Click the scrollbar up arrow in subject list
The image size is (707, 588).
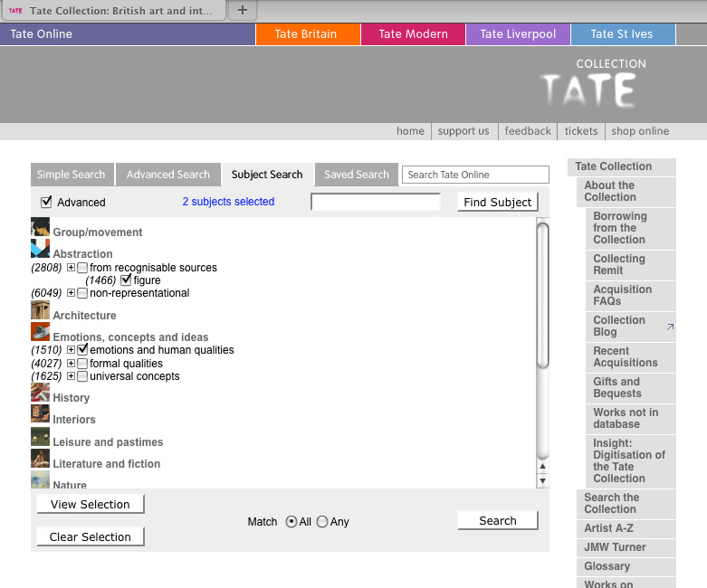(x=543, y=467)
